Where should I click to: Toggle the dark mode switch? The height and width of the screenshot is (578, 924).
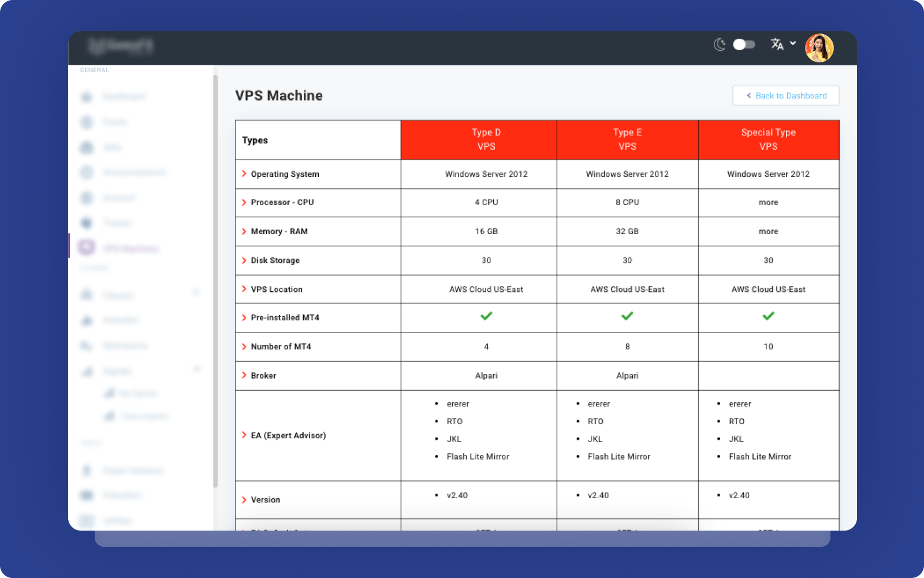tap(744, 45)
